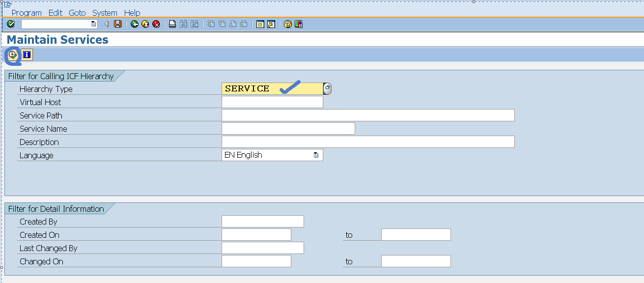This screenshot has width=644, height=283.
Task: Click the green Enter checkmark icon
Action: click(10, 24)
